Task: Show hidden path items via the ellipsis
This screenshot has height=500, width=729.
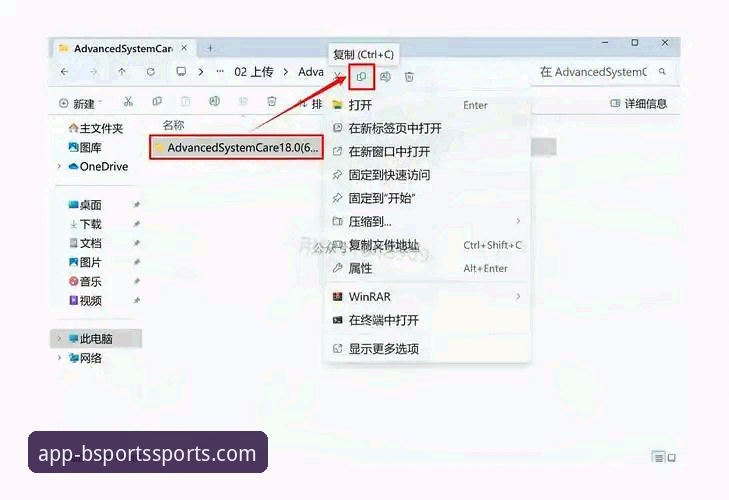Action: pos(220,72)
